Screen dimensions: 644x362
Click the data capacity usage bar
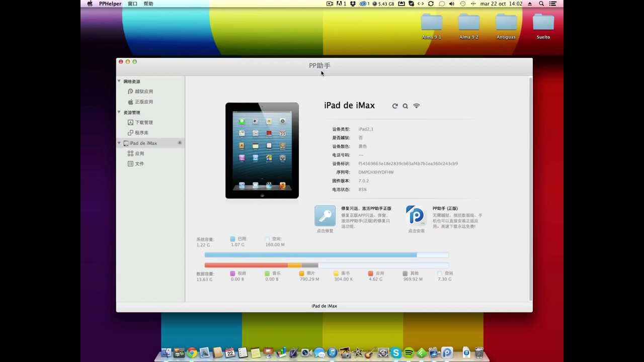(327, 265)
